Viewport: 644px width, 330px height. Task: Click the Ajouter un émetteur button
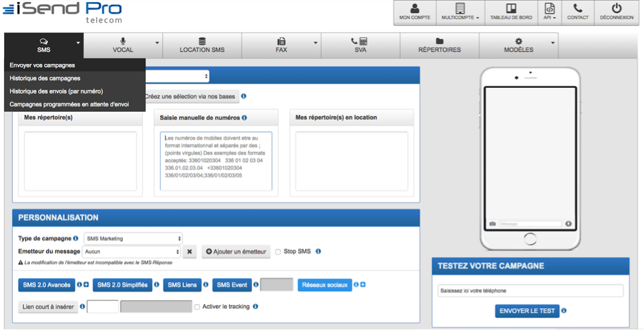[x=236, y=252]
